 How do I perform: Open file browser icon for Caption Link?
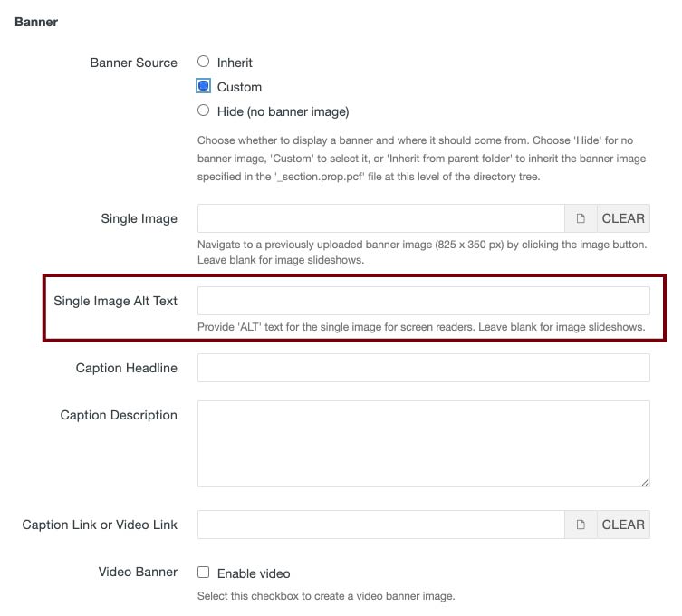[x=581, y=525]
